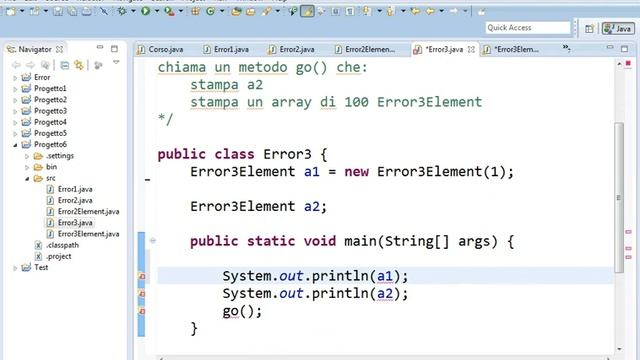This screenshot has height=360, width=640.
Task: Toggle Link with Editor in the Navigator
Action: coord(79,65)
